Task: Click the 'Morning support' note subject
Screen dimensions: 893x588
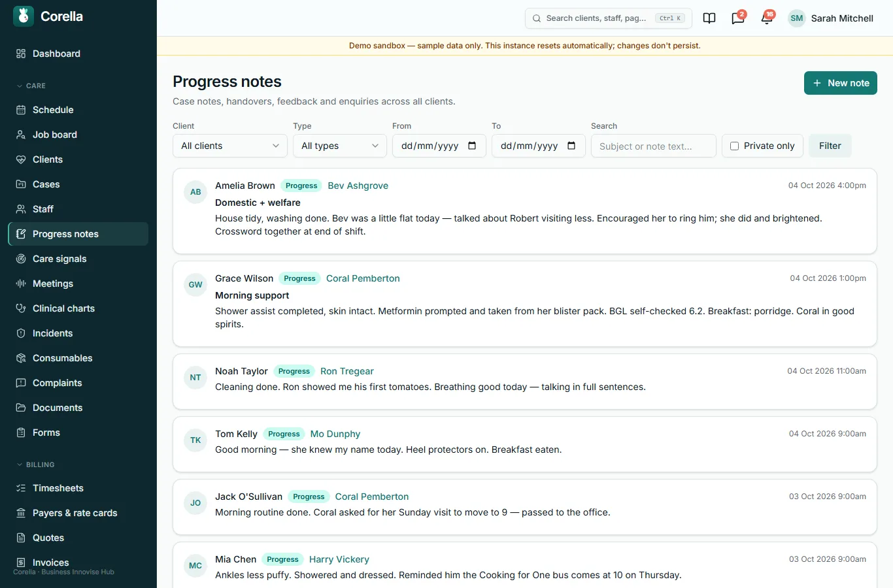Action: click(x=252, y=295)
